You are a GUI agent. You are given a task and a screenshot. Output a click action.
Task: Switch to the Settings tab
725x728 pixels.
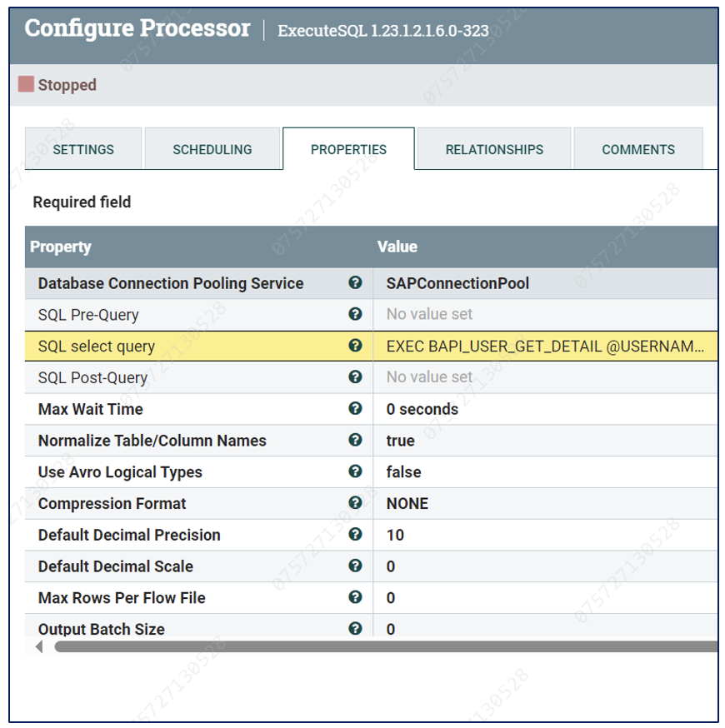click(x=83, y=149)
